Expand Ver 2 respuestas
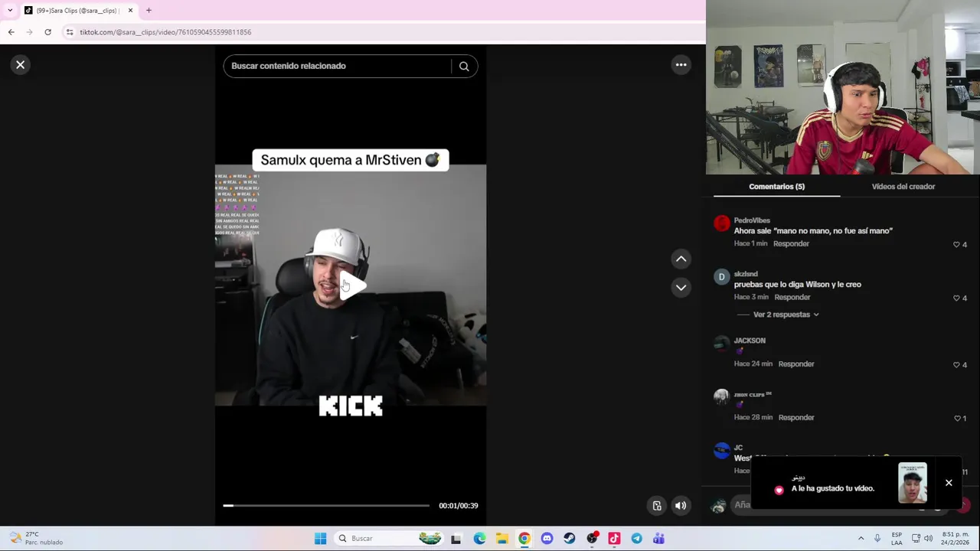 point(786,315)
